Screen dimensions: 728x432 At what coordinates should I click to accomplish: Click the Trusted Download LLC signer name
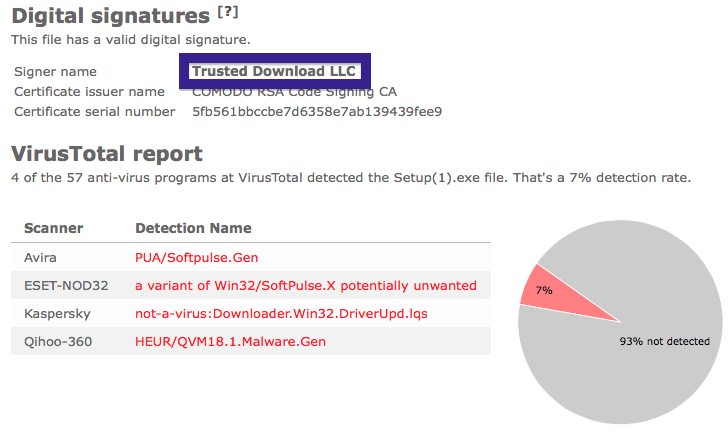tap(274, 71)
